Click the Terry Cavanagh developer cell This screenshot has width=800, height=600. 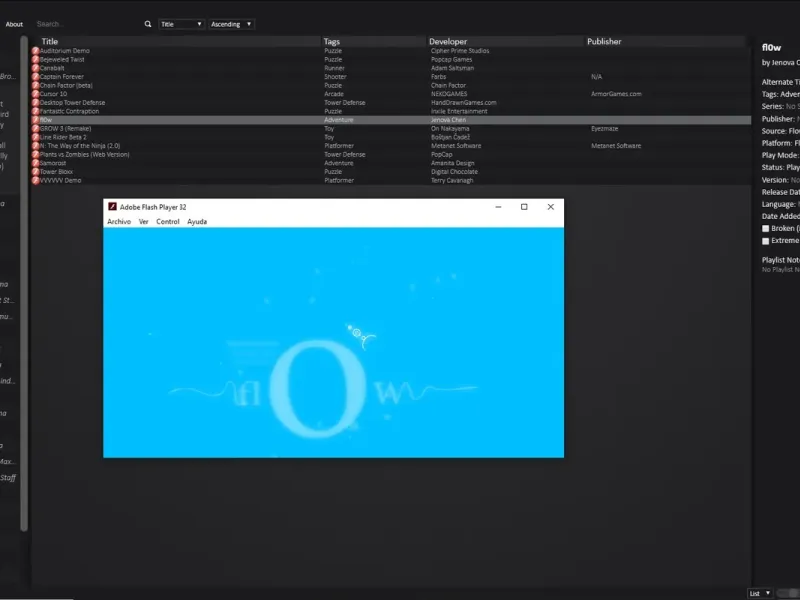pos(452,181)
